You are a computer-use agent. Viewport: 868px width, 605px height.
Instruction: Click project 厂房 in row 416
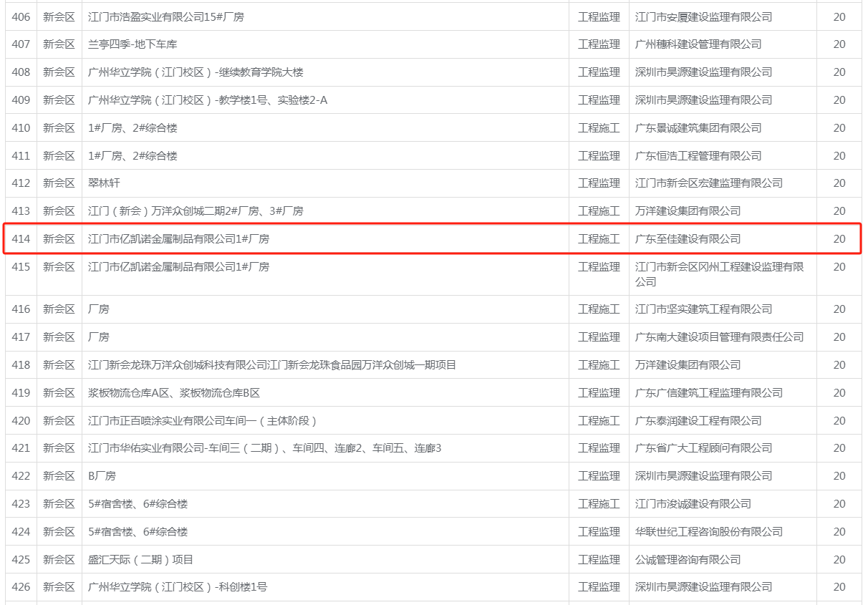click(99, 309)
